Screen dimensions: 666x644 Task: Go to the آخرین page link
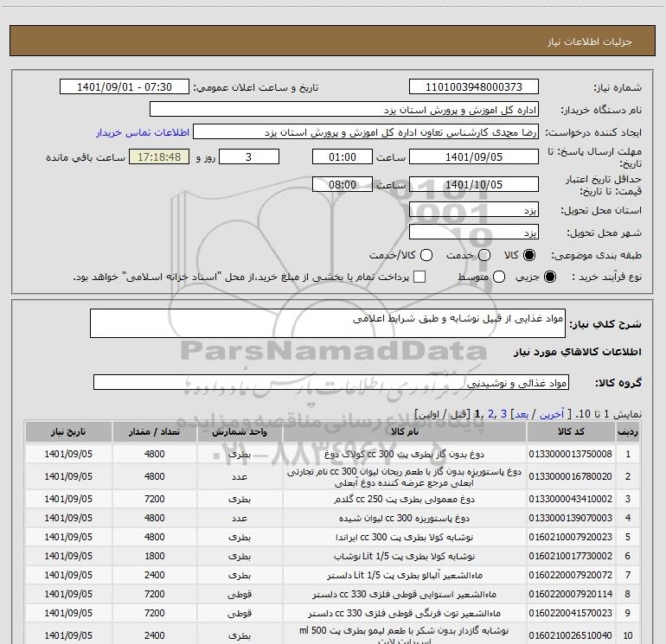[552, 414]
